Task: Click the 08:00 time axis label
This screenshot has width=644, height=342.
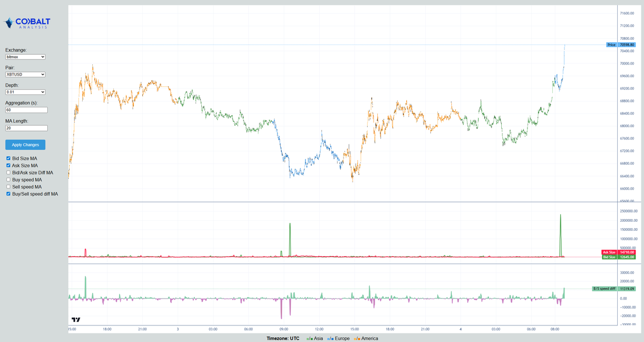Action: click(x=555, y=329)
